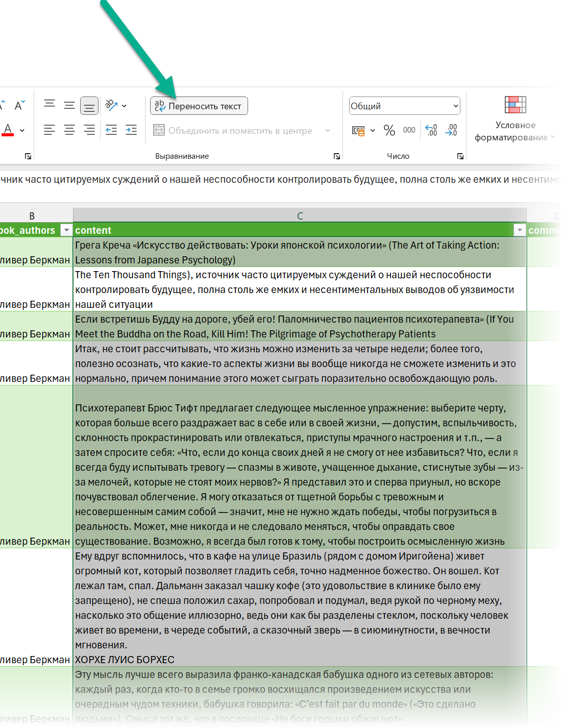This screenshot has height=728, width=562.
Task: Align text to the top
Action: point(50,105)
